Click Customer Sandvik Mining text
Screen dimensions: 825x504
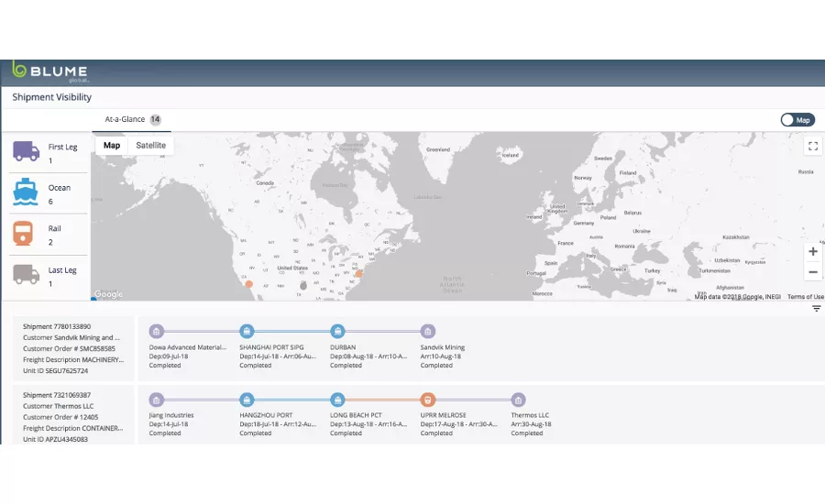71,338
